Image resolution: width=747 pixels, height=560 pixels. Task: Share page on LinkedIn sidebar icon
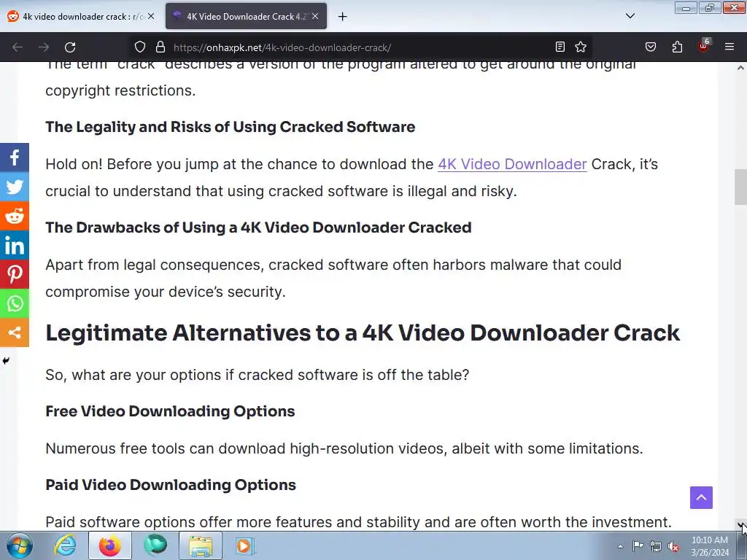point(15,245)
